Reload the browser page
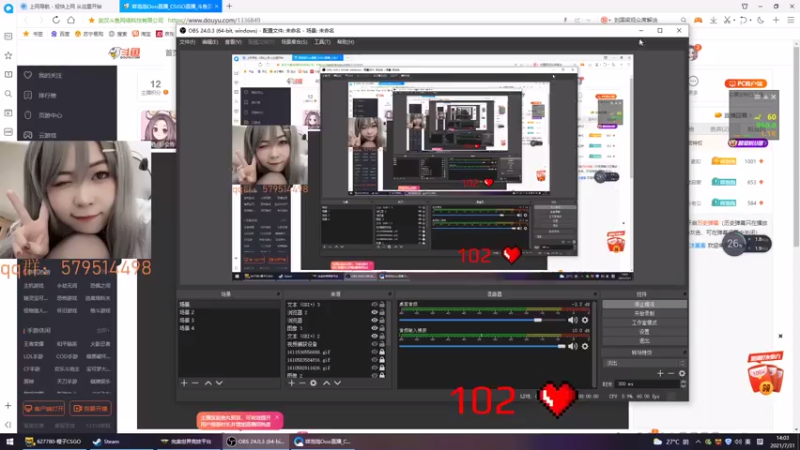Viewport: 800px width, 450px height. [56, 20]
